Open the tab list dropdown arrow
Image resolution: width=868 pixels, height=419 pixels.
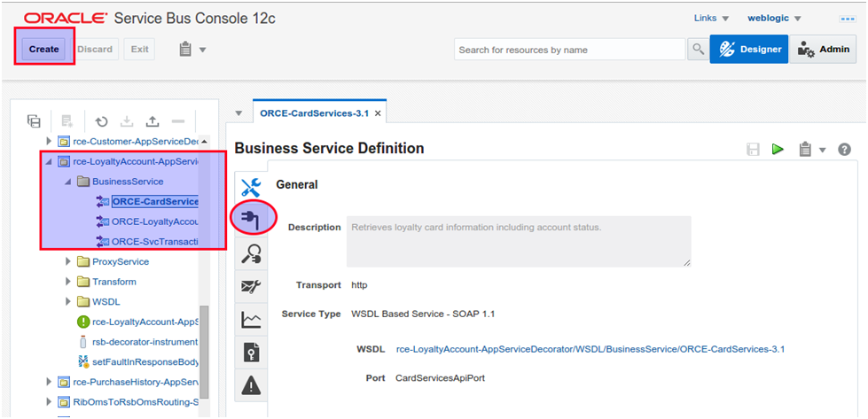point(239,113)
